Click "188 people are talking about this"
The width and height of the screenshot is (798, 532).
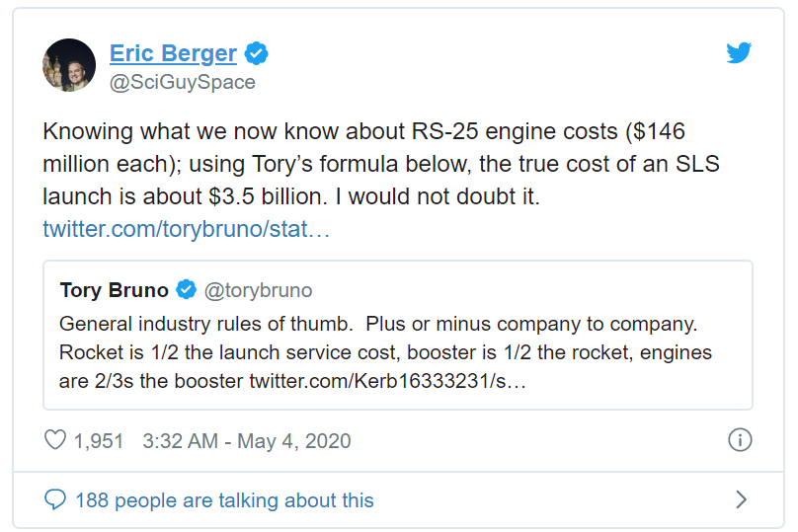click(224, 500)
